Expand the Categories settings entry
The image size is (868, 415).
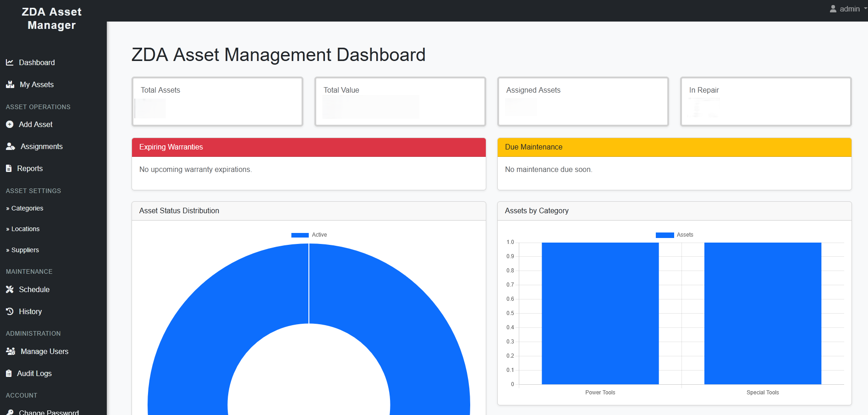(25, 208)
